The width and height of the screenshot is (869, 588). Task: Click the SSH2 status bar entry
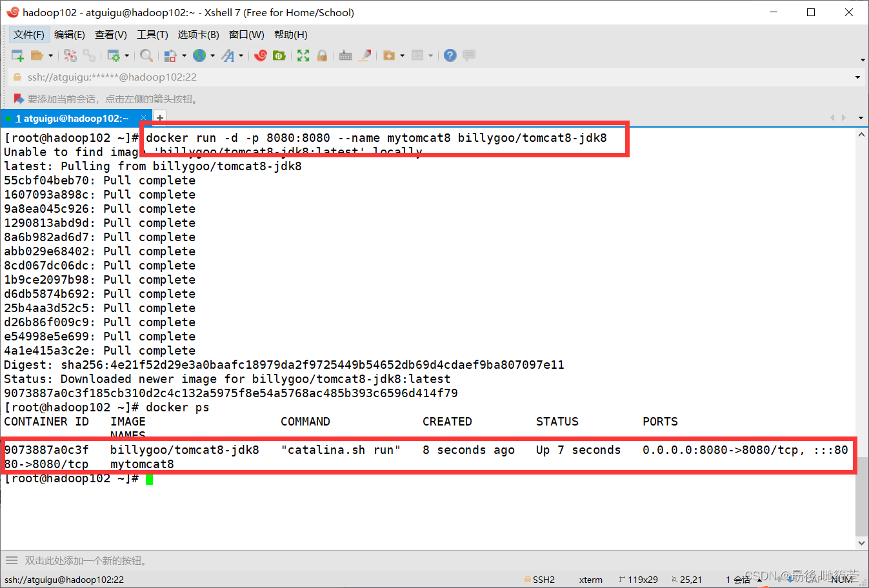pos(539,580)
